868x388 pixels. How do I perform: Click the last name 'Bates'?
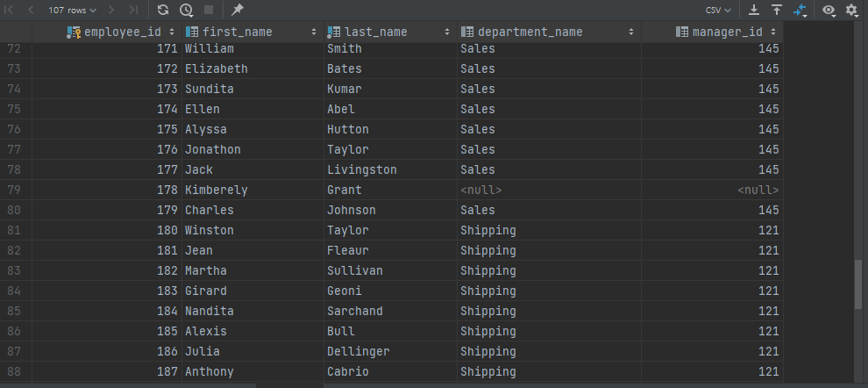[x=345, y=68]
